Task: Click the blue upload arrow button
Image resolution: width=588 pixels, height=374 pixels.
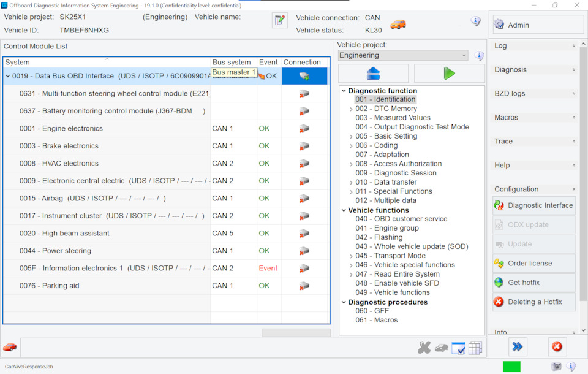Action: [373, 73]
